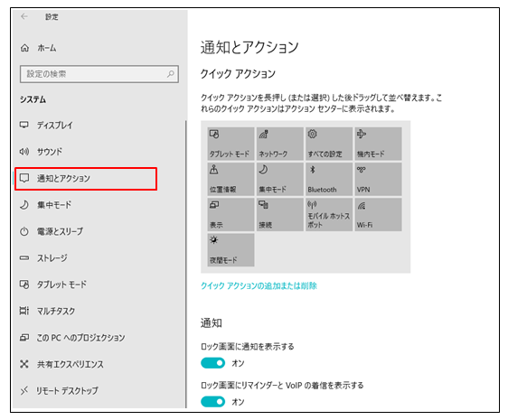
Task: Click the モバイル ホットスポット tile
Action: coord(329,214)
